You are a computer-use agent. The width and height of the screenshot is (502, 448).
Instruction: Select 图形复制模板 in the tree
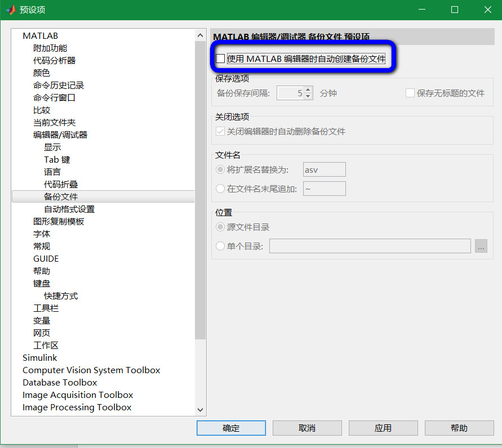click(x=59, y=222)
